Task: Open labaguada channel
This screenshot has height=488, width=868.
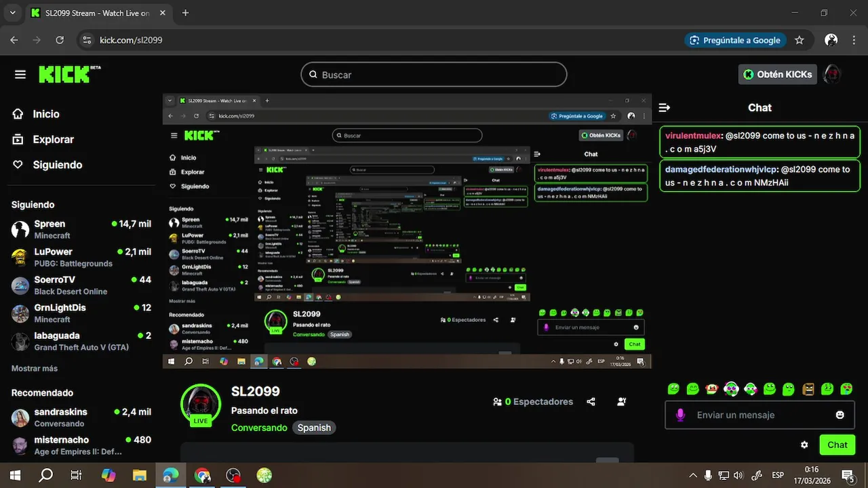Action: tap(81, 341)
